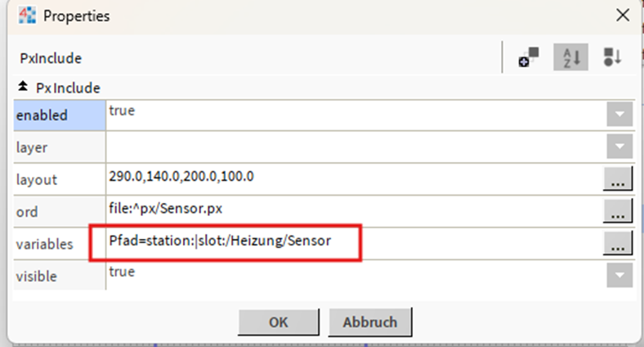Toggle alphabetical A-Z sort icon
Viewport: 644px width, 347px height.
pyautogui.click(x=570, y=57)
